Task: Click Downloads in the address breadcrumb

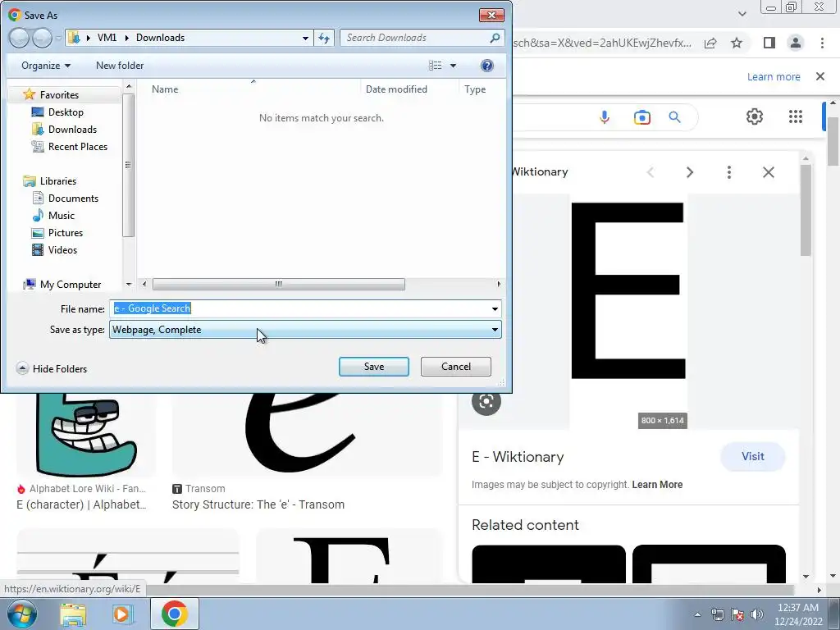Action: click(x=160, y=38)
